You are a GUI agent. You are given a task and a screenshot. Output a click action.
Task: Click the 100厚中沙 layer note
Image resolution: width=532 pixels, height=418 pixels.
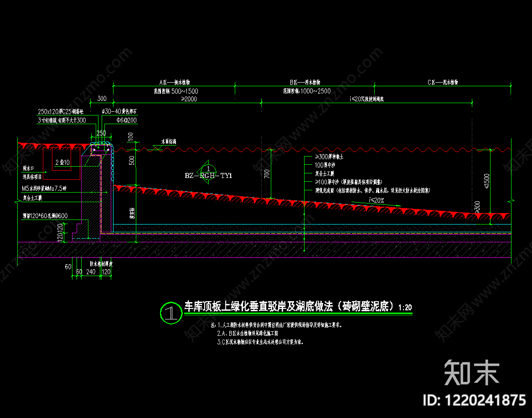[x=325, y=165]
